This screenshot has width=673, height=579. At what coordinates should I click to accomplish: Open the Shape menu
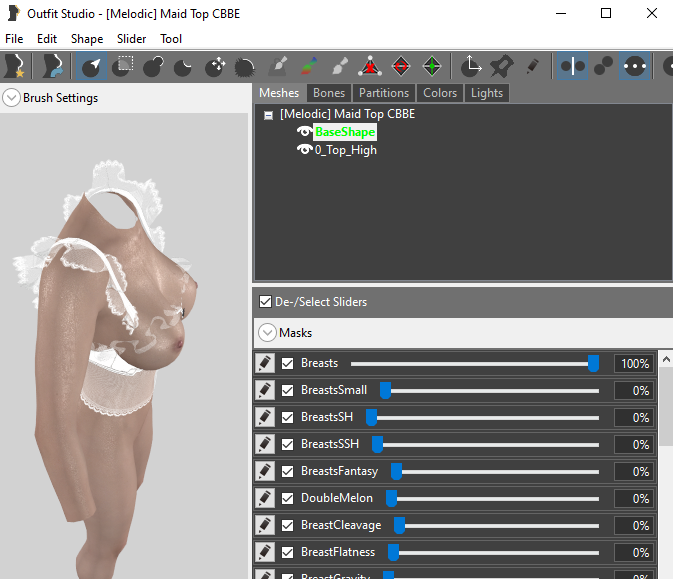click(x=87, y=39)
